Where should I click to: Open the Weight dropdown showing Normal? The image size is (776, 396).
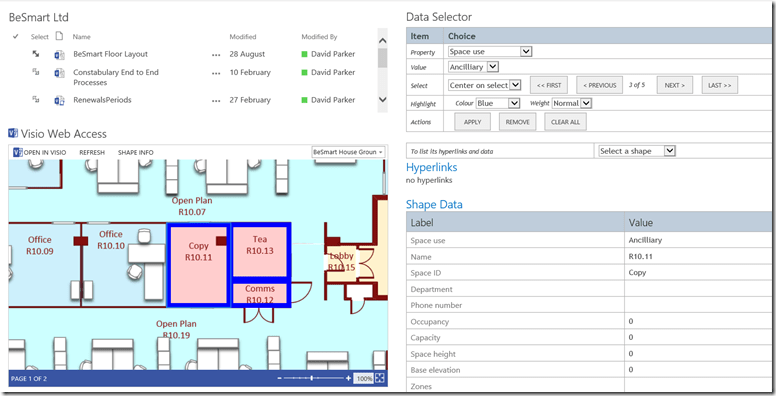coord(572,103)
